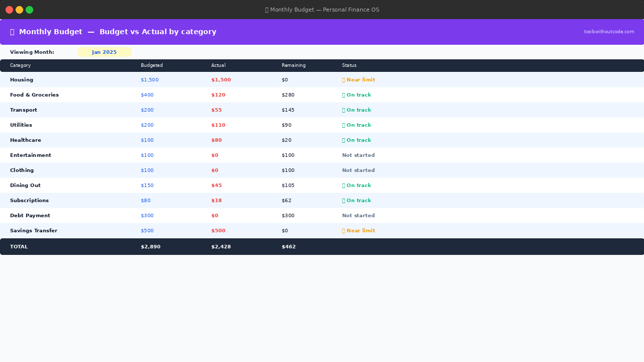
Task: Click Entertainment's Not started status
Action: (x=359, y=155)
